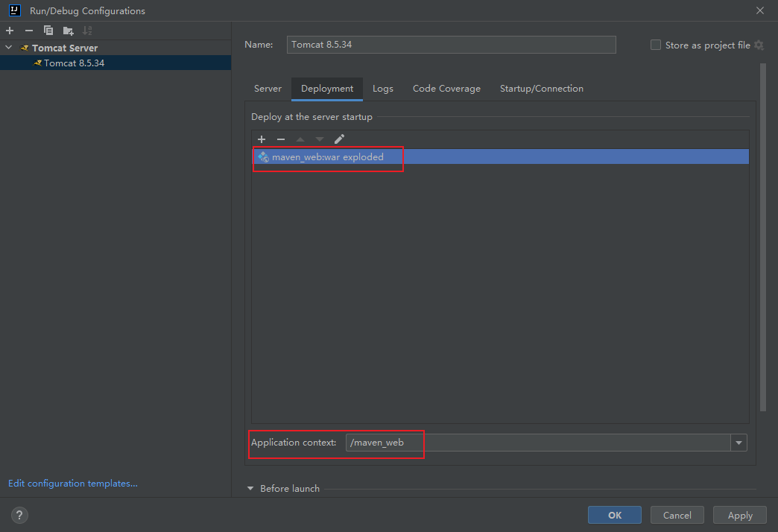Viewport: 778px width, 532px height.
Task: Collapse the Before launch section
Action: click(250, 489)
